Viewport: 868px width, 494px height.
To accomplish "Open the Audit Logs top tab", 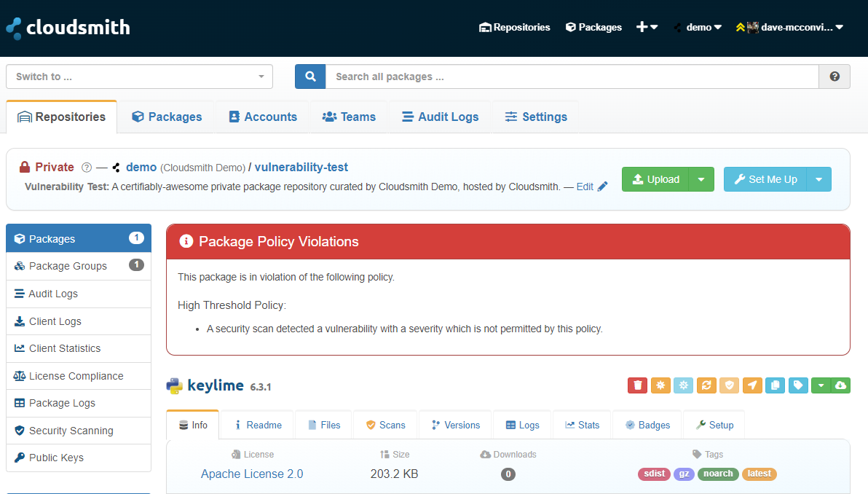I will pos(440,117).
